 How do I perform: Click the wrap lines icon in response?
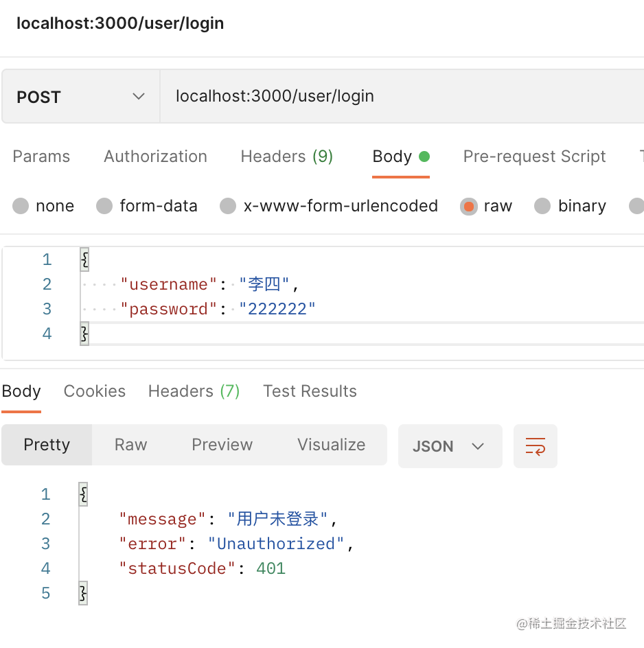click(535, 446)
